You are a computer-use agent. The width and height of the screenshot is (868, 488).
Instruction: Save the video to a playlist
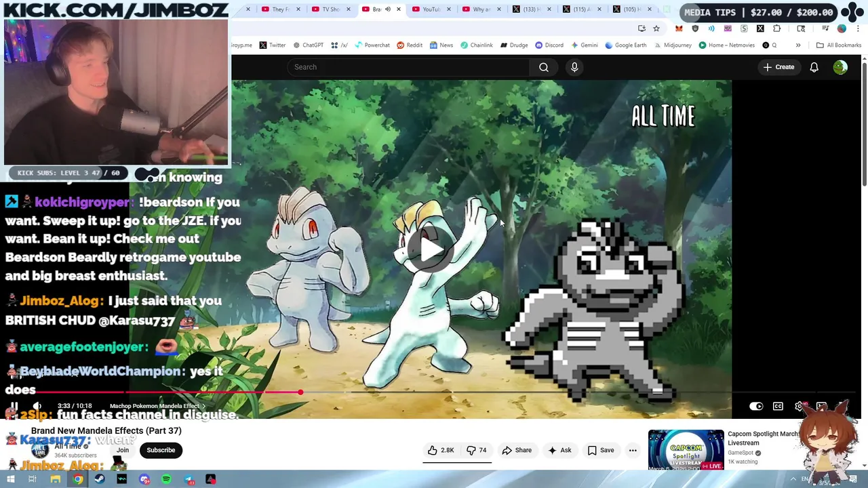[x=601, y=450]
